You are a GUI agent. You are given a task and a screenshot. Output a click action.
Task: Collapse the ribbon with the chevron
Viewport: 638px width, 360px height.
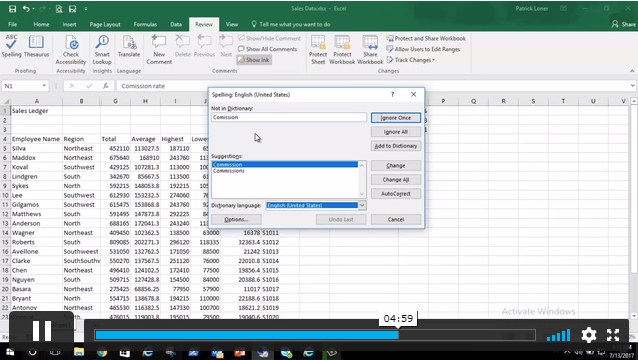(632, 71)
